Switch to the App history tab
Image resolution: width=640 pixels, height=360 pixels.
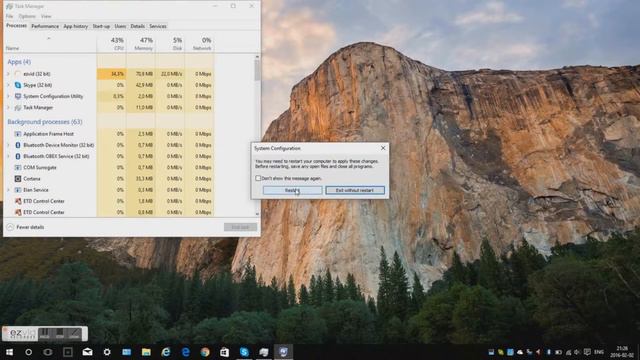(76, 26)
